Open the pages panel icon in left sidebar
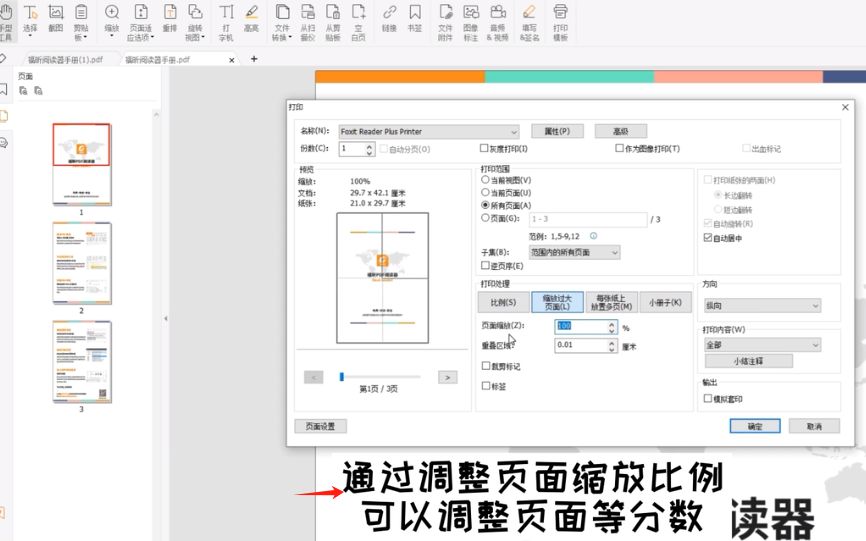The height and width of the screenshot is (541, 866). 4,116
